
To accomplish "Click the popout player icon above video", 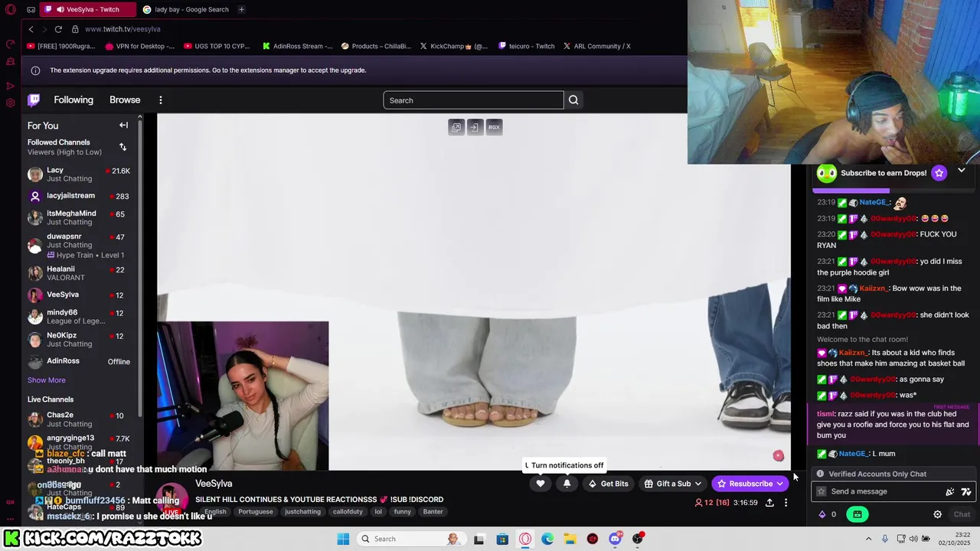I will pos(456,127).
